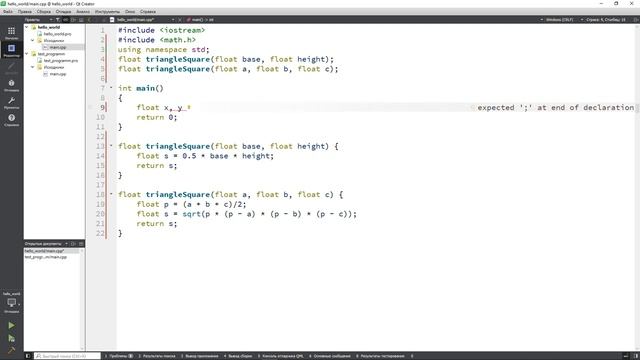Open the hello_world kit selector monitor icon

[11, 303]
